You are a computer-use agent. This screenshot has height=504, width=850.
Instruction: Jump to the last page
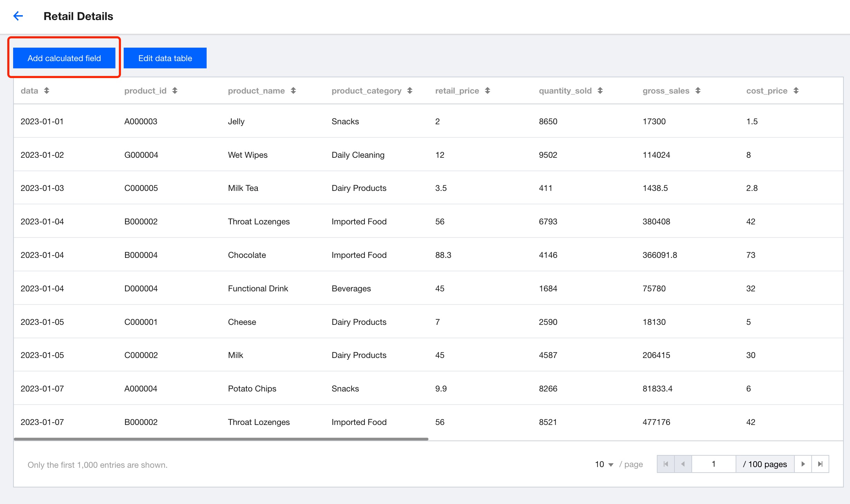820,464
